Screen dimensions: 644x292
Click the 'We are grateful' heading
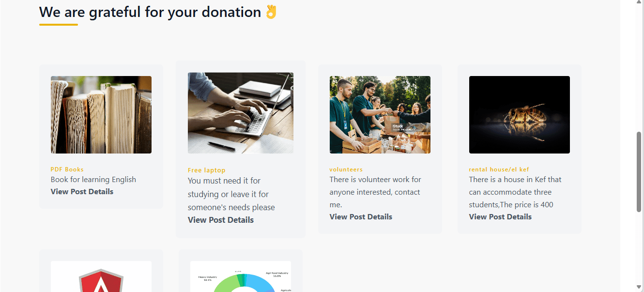point(150,12)
